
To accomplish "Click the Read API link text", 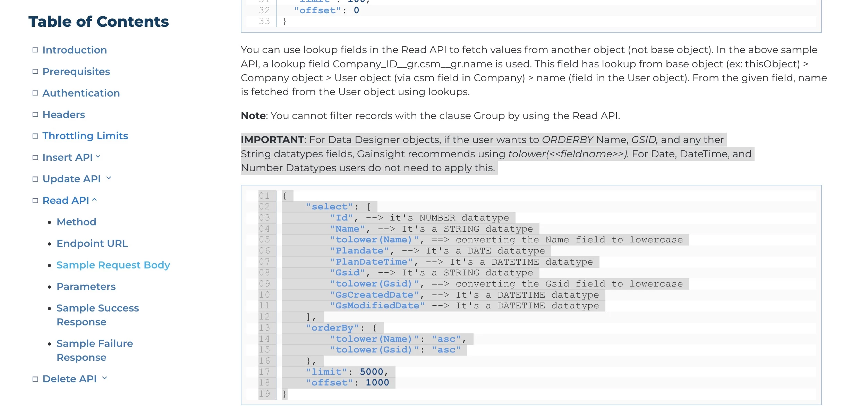I will pos(66,200).
